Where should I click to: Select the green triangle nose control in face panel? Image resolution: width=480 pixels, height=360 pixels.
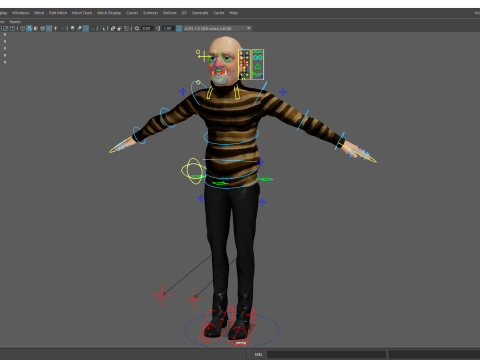257,67
